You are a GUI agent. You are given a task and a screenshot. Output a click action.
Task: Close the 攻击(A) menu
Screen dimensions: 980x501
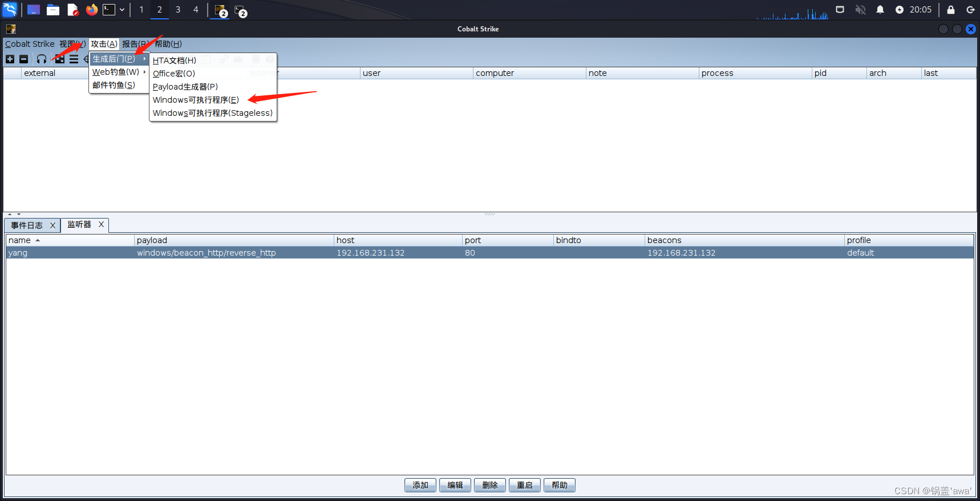[x=104, y=44]
